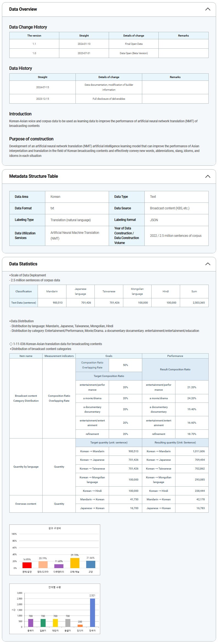Select the JSON labeling format value
This screenshot has height=644, width=218.
pos(154,220)
